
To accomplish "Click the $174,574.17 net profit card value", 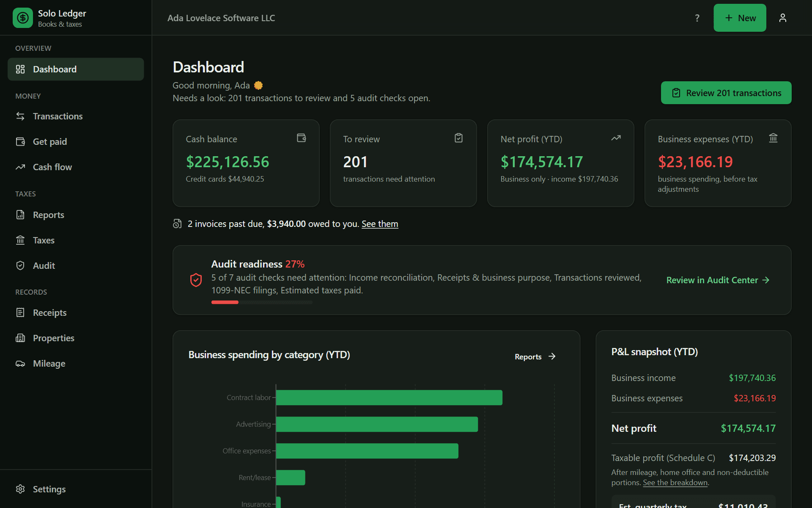I will (542, 162).
